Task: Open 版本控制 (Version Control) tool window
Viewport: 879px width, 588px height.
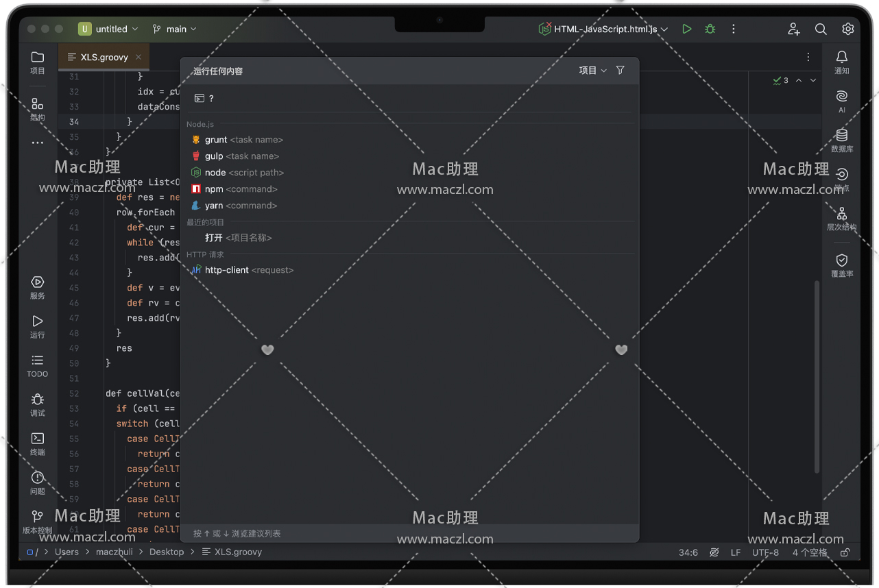Action: pyautogui.click(x=38, y=521)
